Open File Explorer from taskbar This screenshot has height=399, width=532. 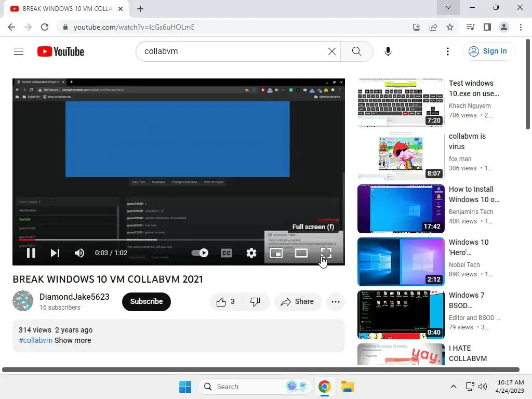click(x=348, y=387)
